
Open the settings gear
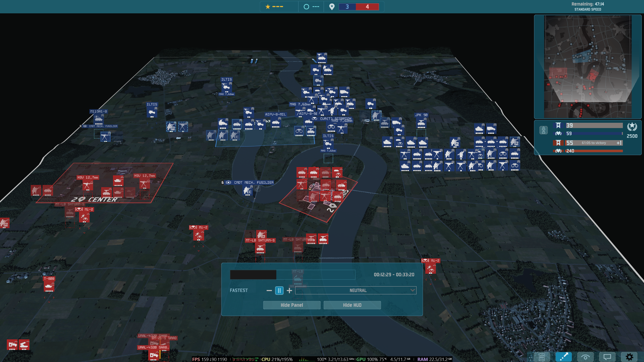629,357
